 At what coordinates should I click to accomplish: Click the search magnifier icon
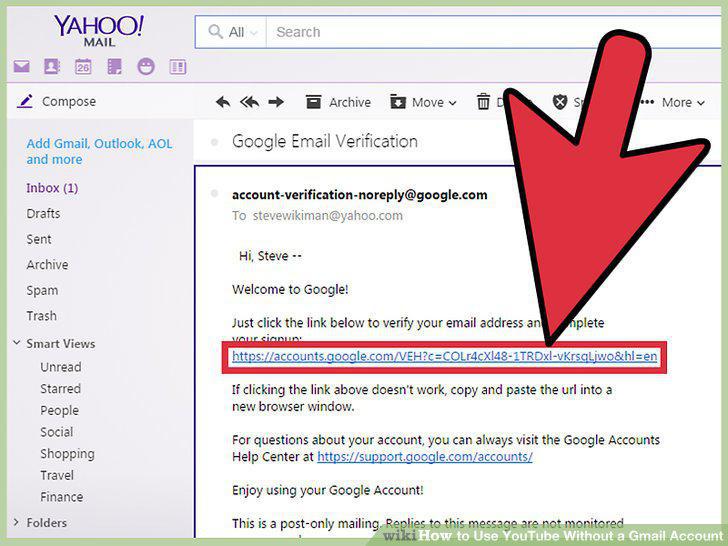[x=215, y=32]
